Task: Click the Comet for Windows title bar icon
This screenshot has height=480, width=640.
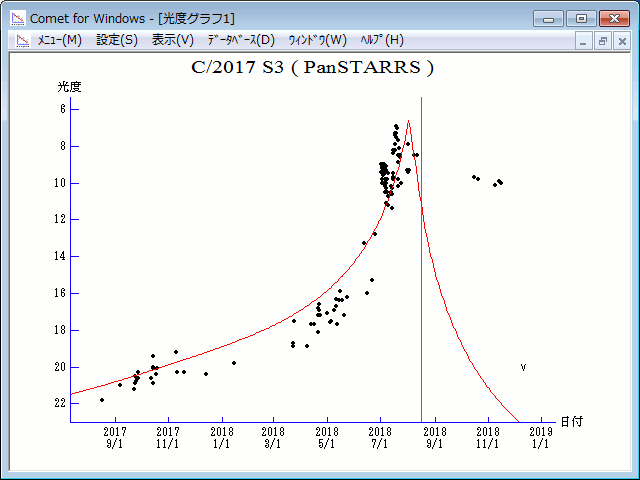Action: click(x=17, y=18)
